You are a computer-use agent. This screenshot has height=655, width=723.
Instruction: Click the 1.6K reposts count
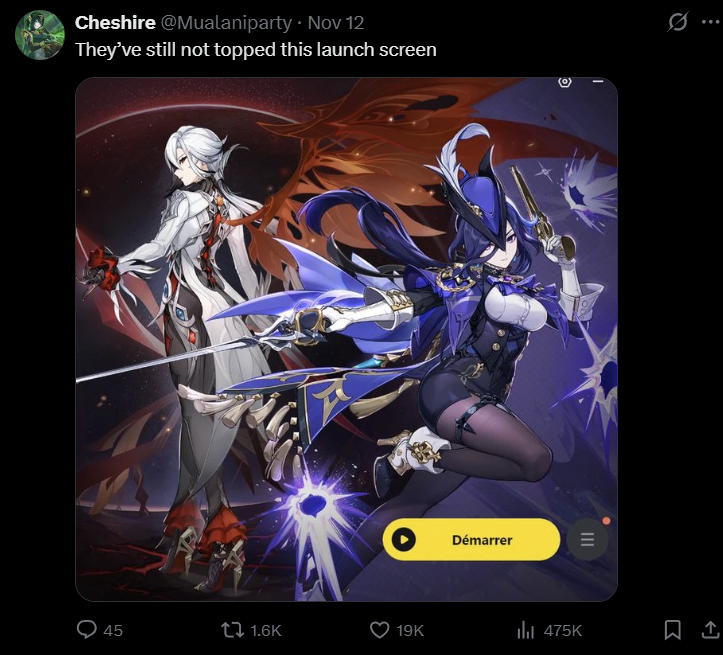click(266, 630)
